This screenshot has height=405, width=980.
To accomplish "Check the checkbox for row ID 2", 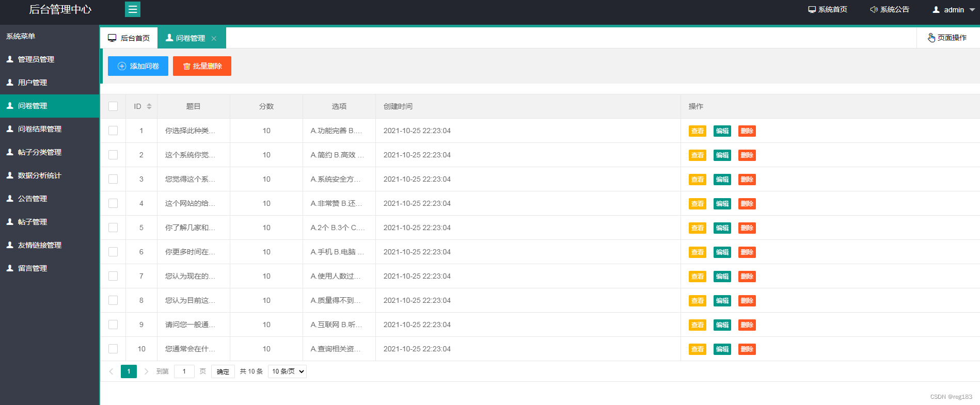I will [113, 155].
